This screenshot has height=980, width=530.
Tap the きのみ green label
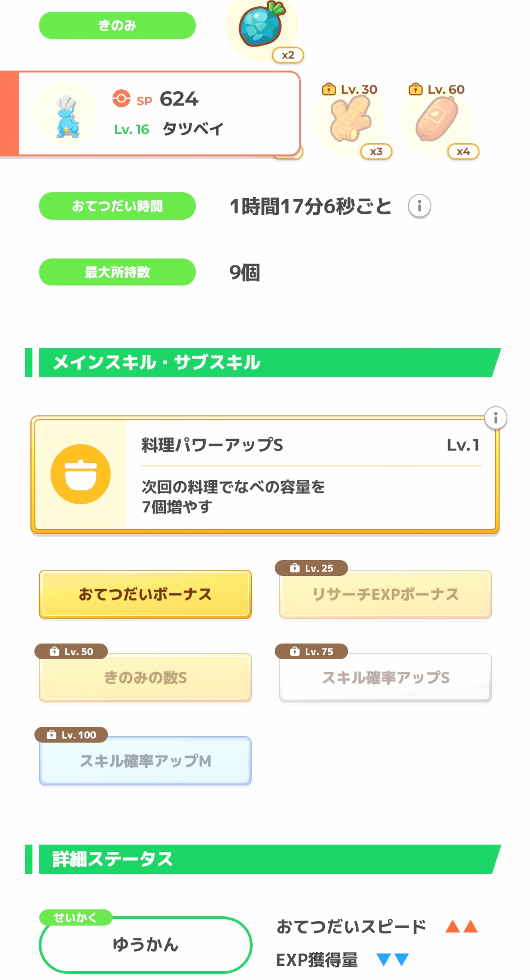117,26
